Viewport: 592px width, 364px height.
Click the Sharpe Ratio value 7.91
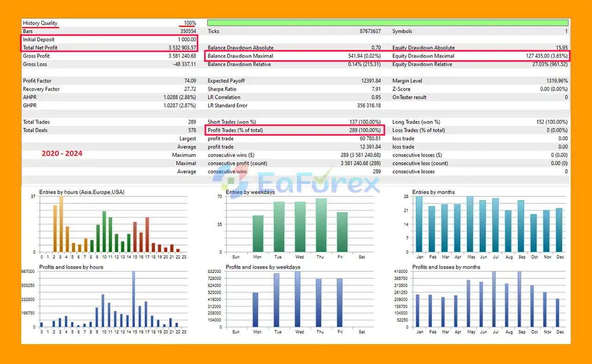click(376, 89)
